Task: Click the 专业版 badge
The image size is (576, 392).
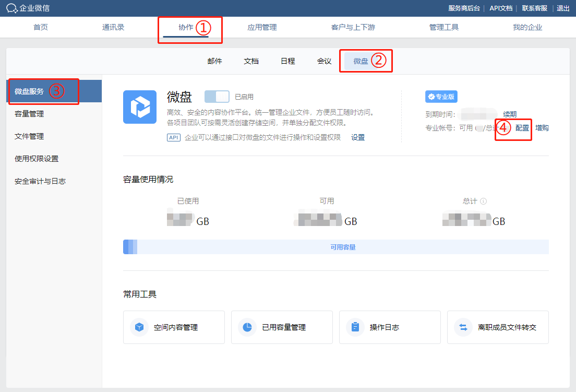Action: pyautogui.click(x=441, y=97)
